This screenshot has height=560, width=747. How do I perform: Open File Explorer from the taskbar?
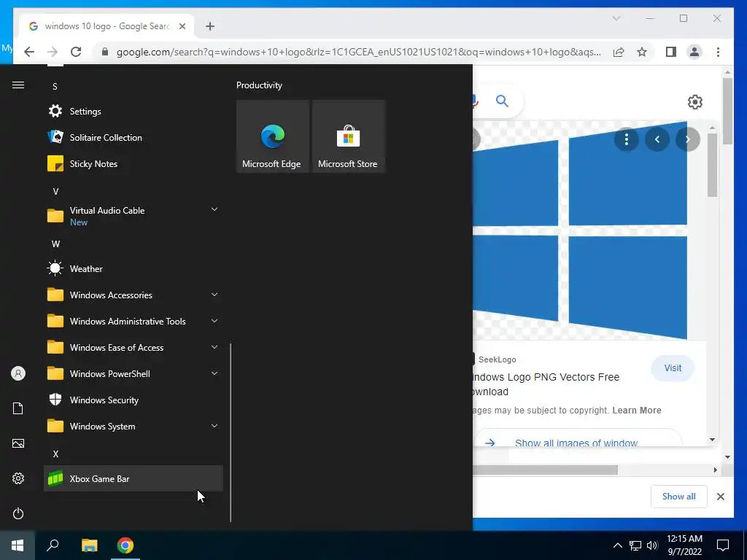tap(89, 545)
